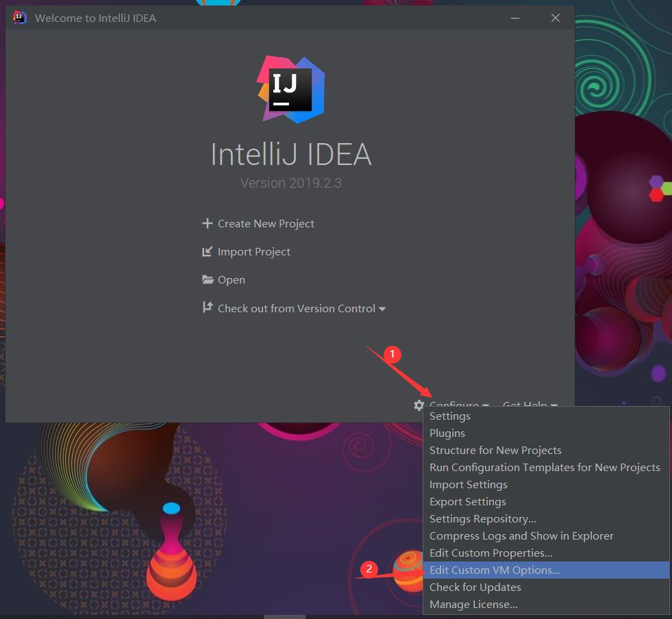
Task: Click the Version 2019.2.3 text
Action: click(291, 183)
